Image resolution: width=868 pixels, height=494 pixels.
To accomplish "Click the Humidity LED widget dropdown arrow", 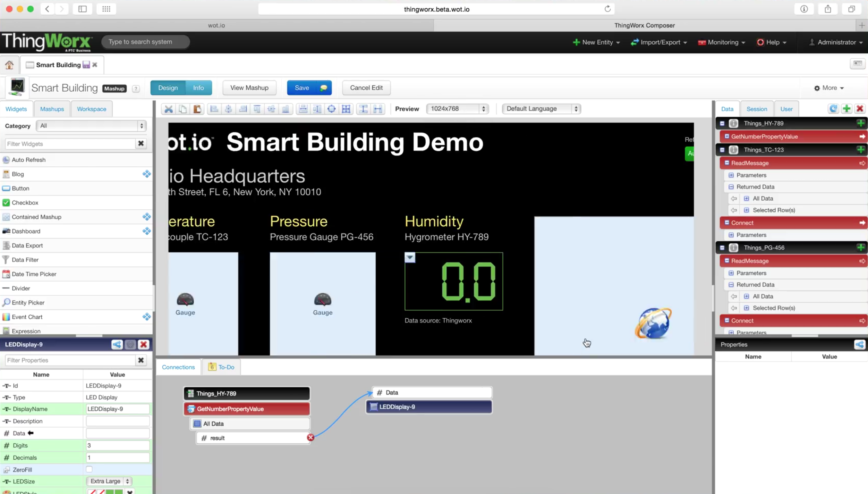I will (x=410, y=258).
